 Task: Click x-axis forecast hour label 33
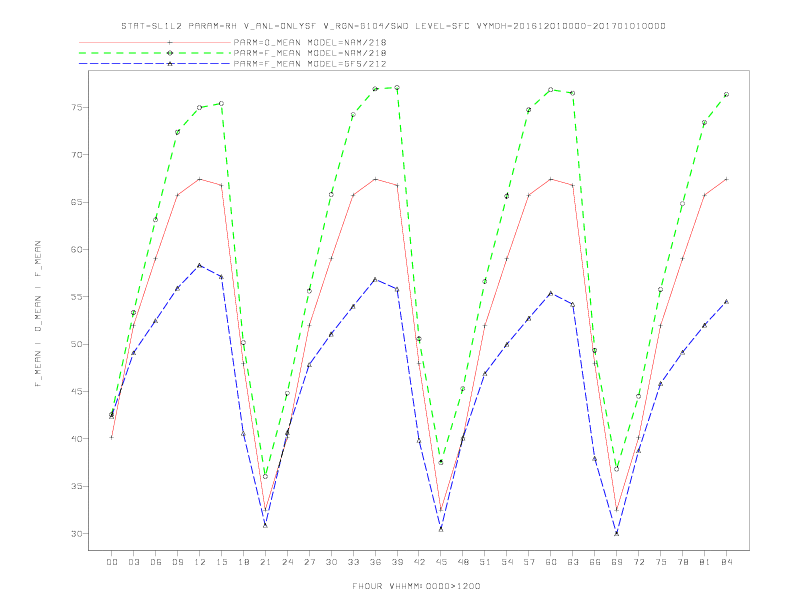353,562
